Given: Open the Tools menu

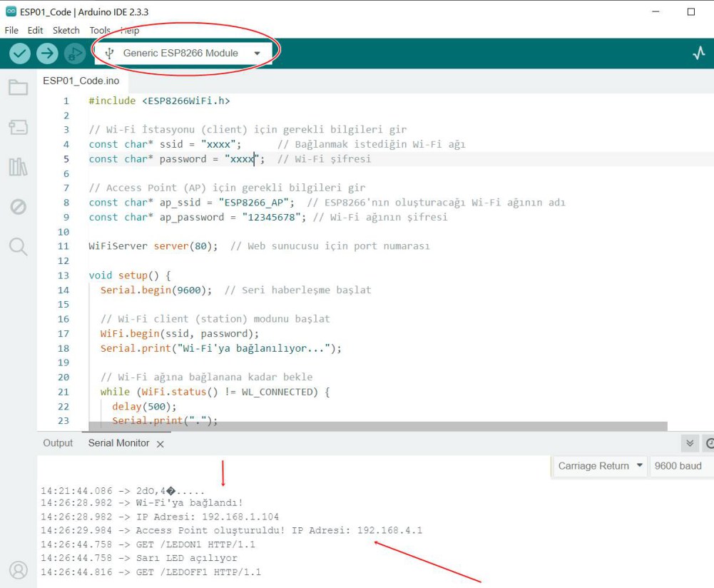Looking at the screenshot, I should click(x=100, y=30).
